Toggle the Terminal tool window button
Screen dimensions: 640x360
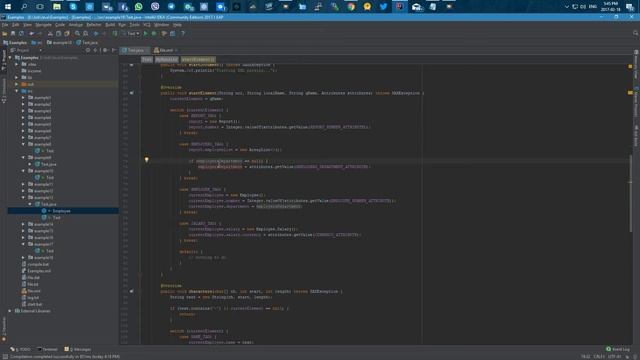point(47,349)
